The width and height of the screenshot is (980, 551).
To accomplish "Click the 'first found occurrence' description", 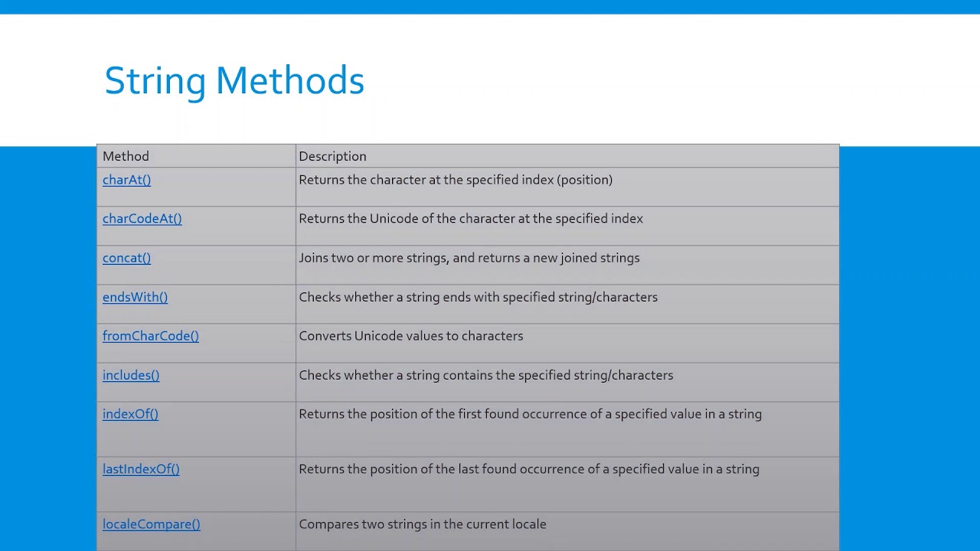I will tap(530, 414).
